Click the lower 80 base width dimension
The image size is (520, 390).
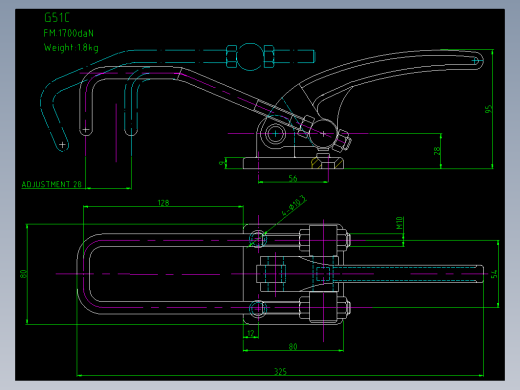[293, 346]
